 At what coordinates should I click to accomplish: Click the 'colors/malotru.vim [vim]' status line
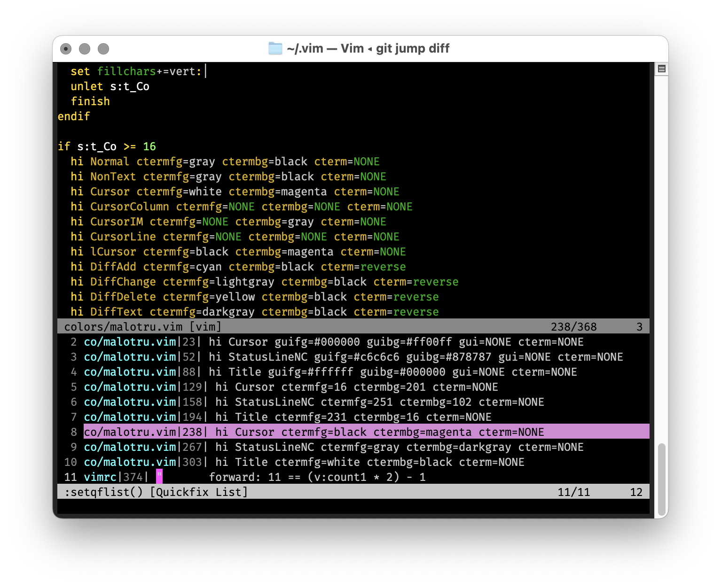[353, 326]
